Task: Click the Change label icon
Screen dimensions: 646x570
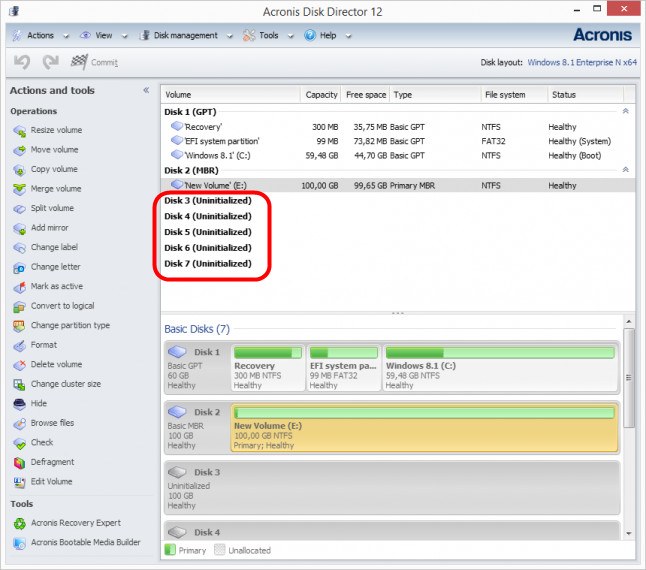Action: point(19,248)
